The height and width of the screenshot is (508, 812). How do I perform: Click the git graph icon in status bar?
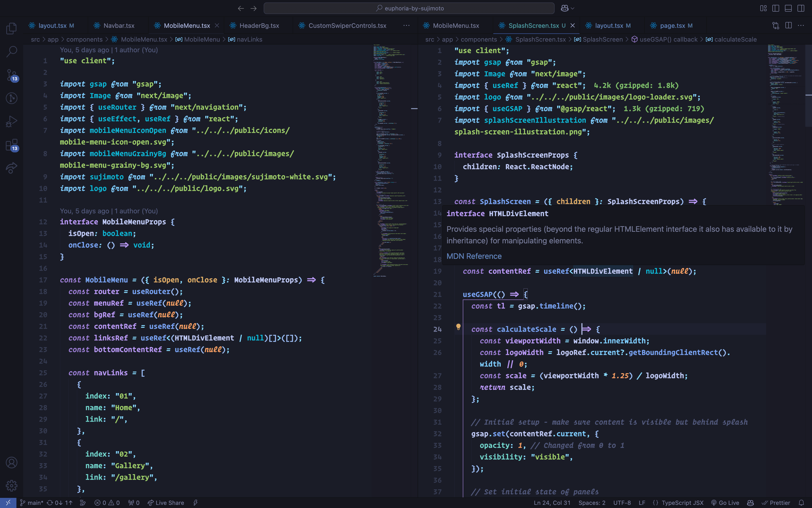coord(83,503)
